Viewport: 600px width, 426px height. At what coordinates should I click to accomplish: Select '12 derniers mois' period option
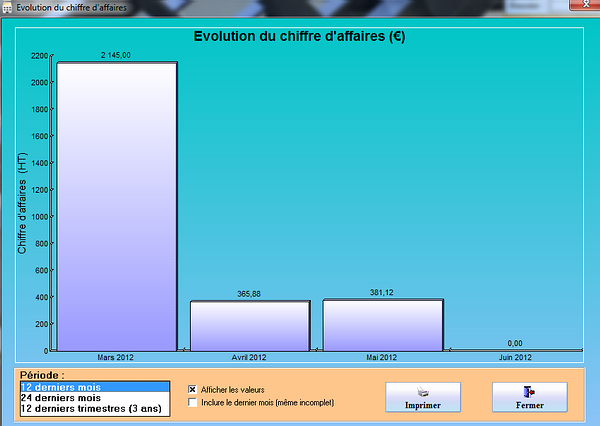tap(95, 387)
